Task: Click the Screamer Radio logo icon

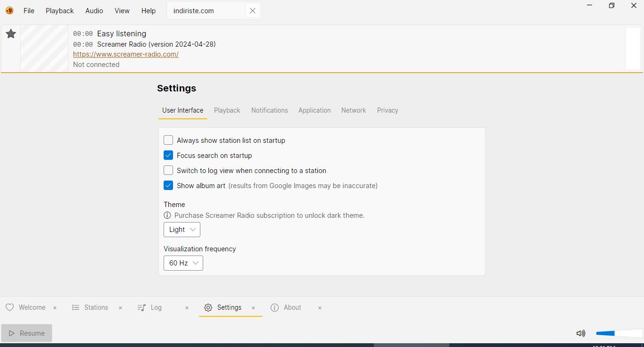Action: [x=9, y=10]
